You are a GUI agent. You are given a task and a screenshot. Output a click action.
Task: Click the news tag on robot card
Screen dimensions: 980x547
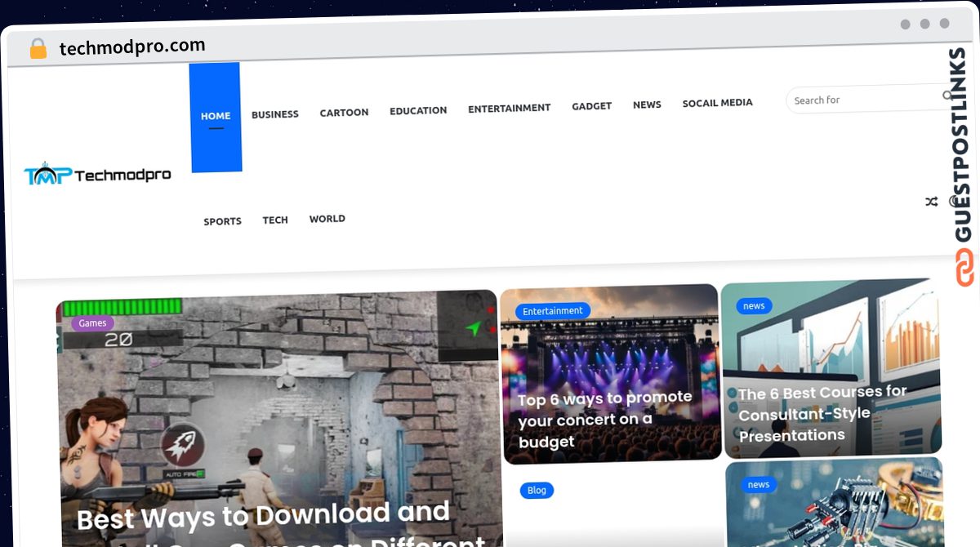pyautogui.click(x=758, y=485)
